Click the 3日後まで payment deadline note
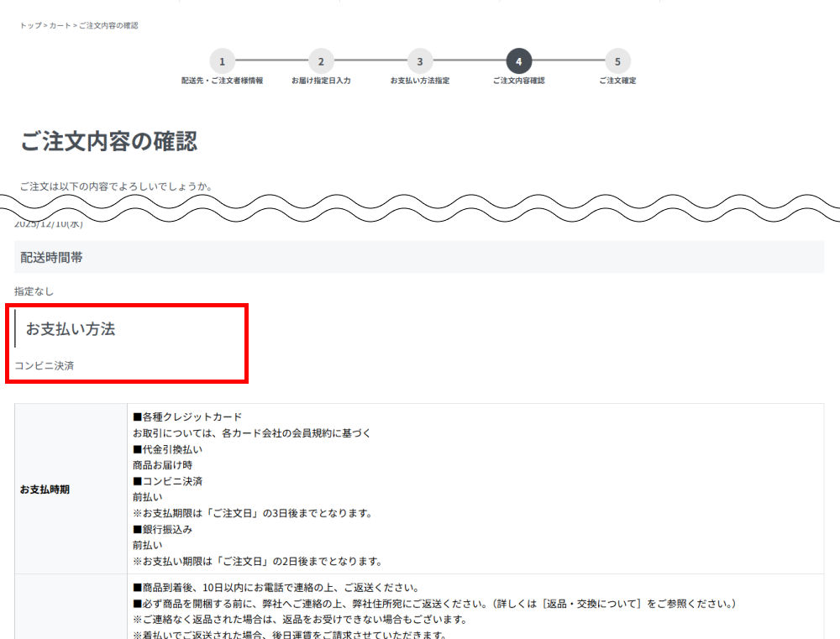The height and width of the screenshot is (639, 840). (x=253, y=513)
